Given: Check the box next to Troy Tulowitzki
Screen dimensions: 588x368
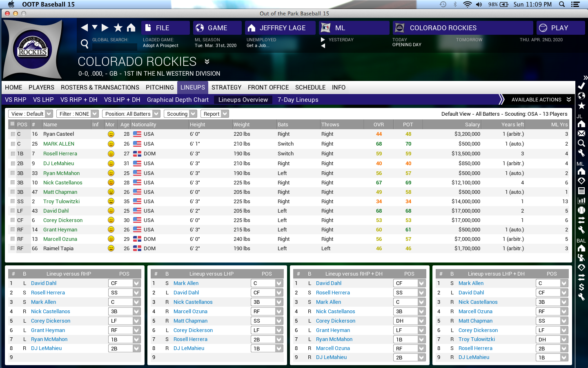Looking at the screenshot, I should pyautogui.click(x=13, y=202).
